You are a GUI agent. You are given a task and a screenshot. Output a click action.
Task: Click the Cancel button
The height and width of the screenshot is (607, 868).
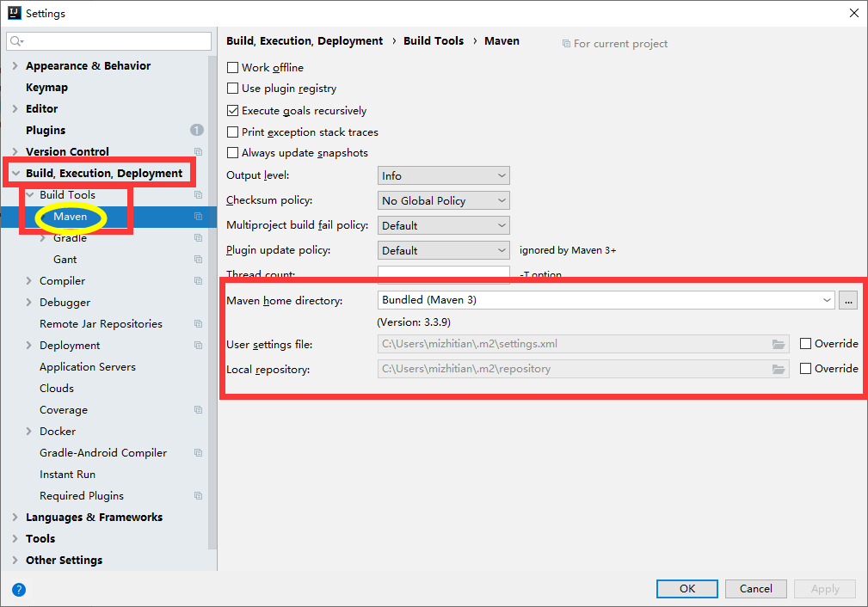(755, 589)
